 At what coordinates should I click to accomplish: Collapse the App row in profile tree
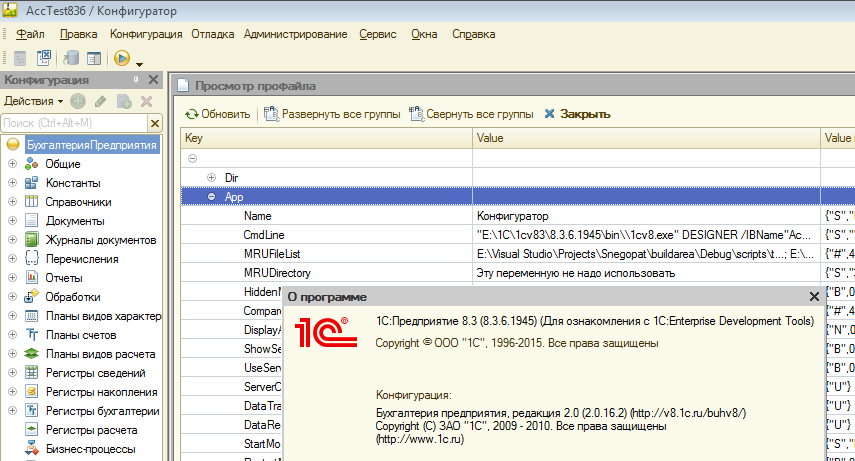coord(212,196)
